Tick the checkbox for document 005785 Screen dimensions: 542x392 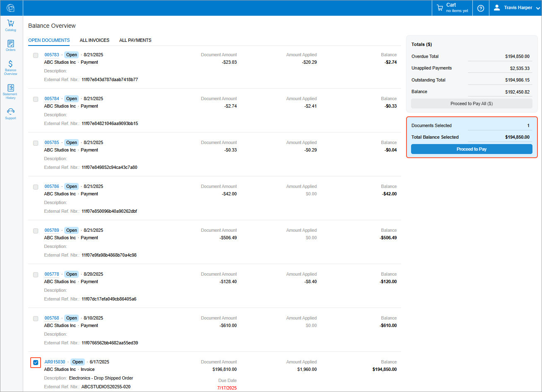pos(36,143)
